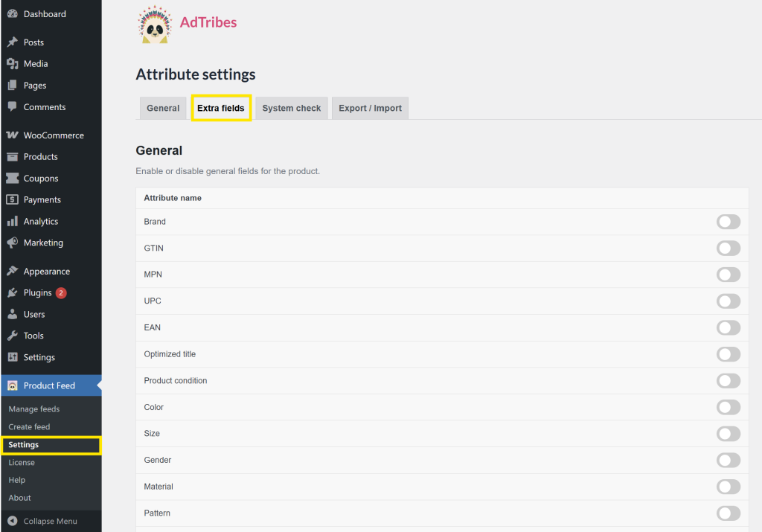Open the Export / Import tab
The image size is (762, 532).
click(370, 107)
